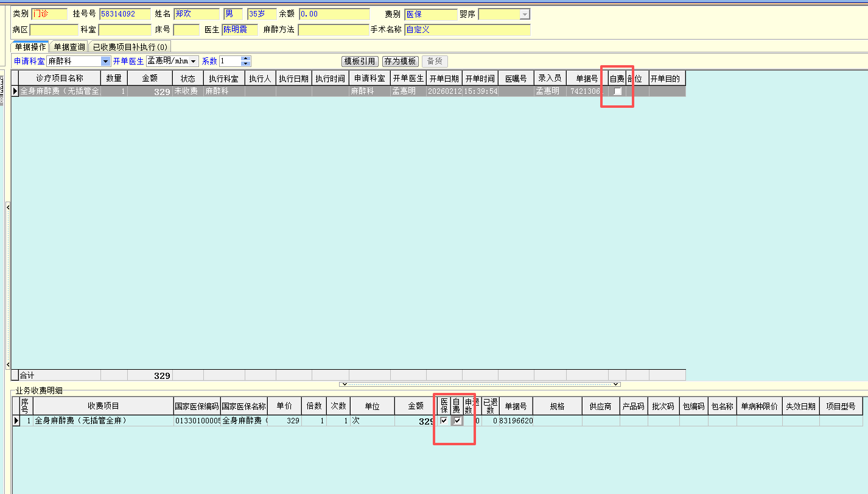Click the 国家医保编码 column header

(x=197, y=406)
